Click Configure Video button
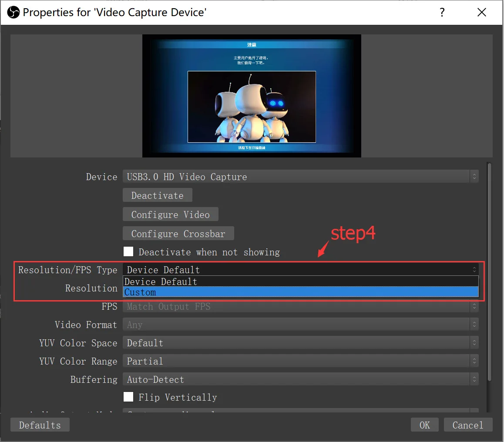Screen dimensions: 504x442 point(170,214)
